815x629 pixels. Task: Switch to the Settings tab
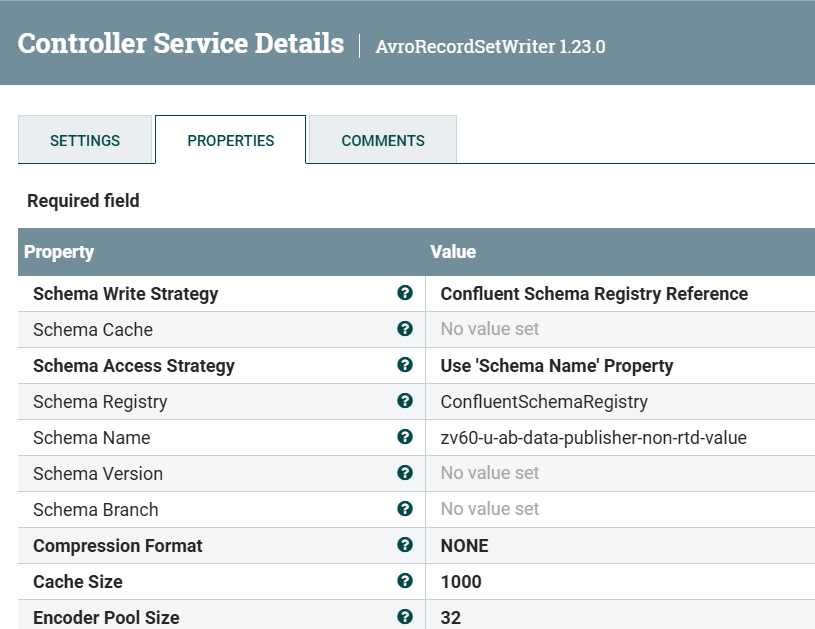[x=85, y=140]
